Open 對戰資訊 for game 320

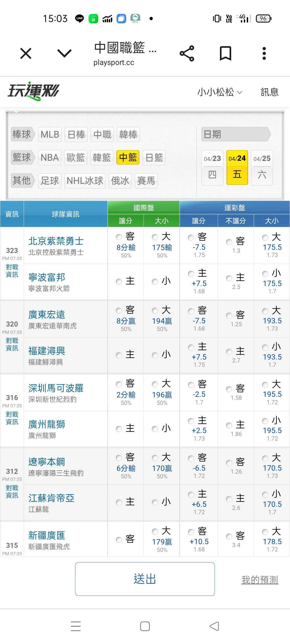12,344
